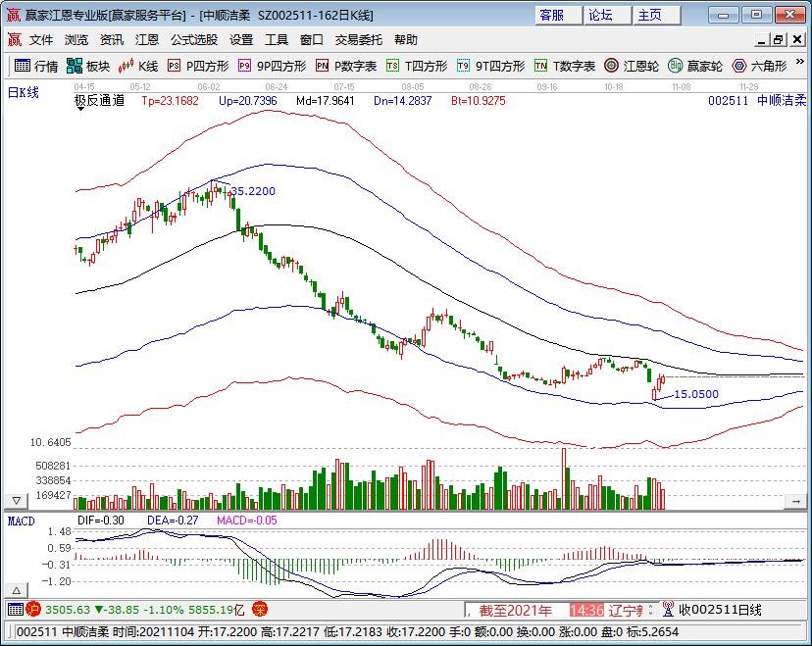
Task: Open the 公式选股 menu
Action: point(194,40)
